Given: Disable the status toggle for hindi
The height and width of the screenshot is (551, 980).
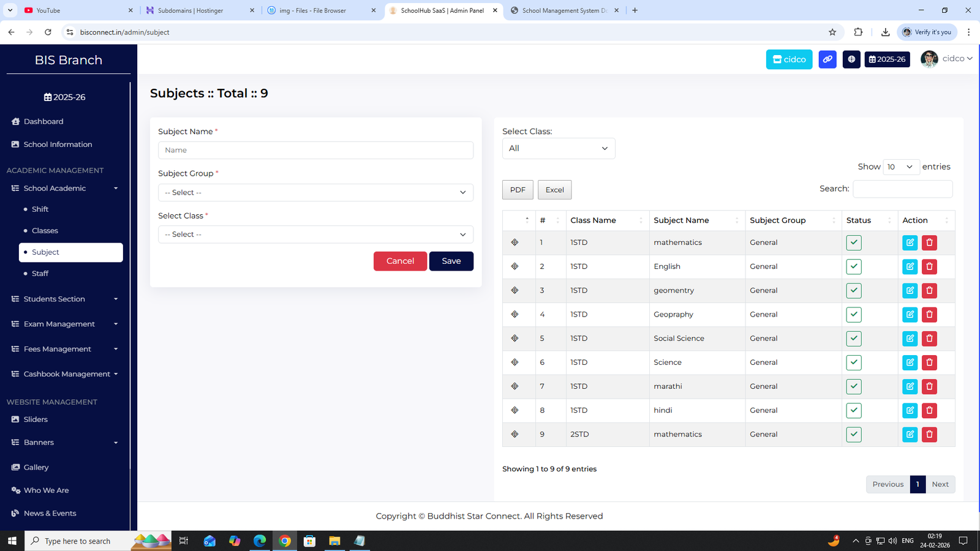Looking at the screenshot, I should click(x=854, y=410).
